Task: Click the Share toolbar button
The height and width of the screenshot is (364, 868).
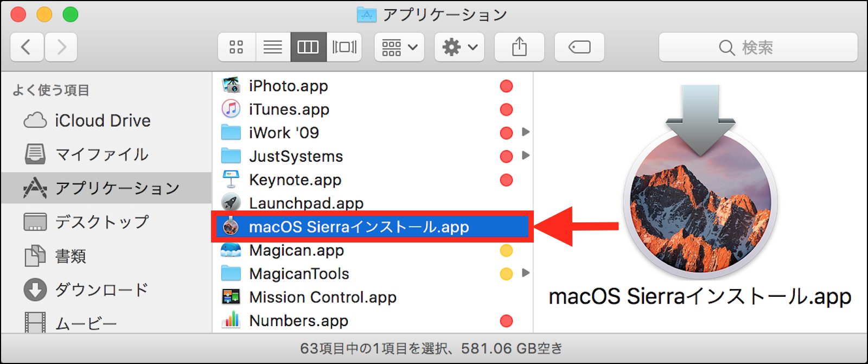Action: coord(519,47)
